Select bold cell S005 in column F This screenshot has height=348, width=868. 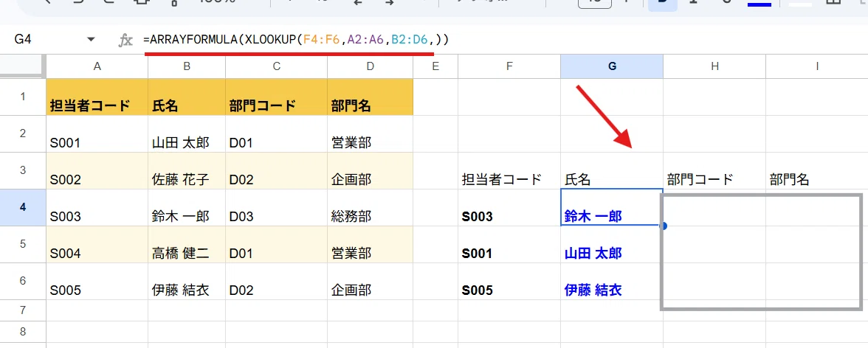(x=509, y=281)
